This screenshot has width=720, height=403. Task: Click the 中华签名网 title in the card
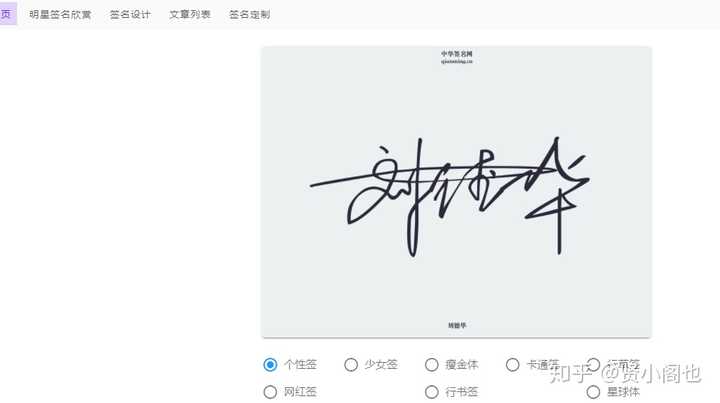click(457, 54)
